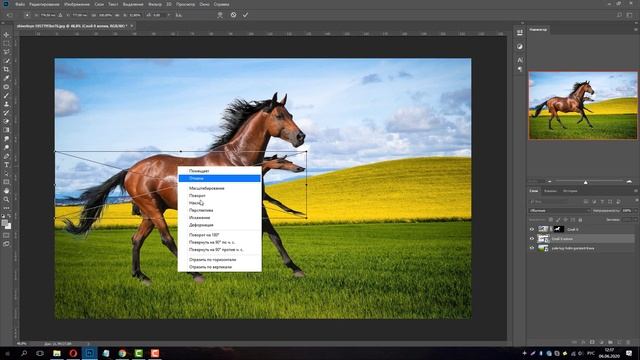Select the Move tool in the toolbox
This screenshot has width=640, height=360.
tap(6, 35)
